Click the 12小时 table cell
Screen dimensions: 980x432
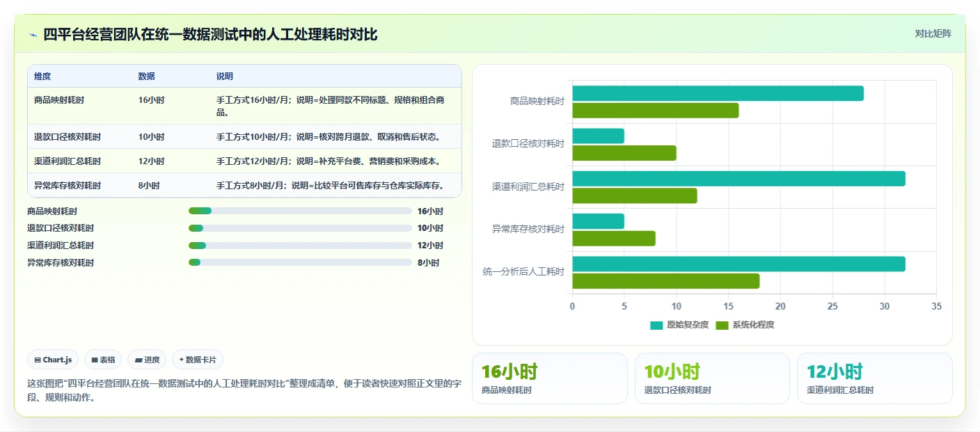point(151,161)
